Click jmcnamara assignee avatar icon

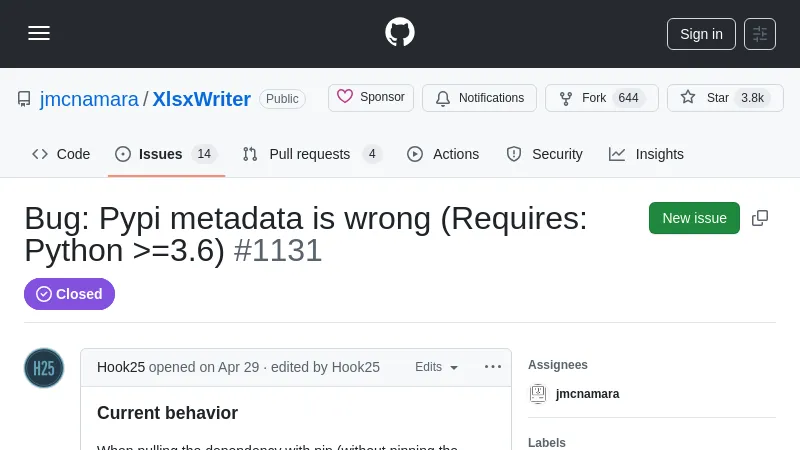tap(538, 394)
